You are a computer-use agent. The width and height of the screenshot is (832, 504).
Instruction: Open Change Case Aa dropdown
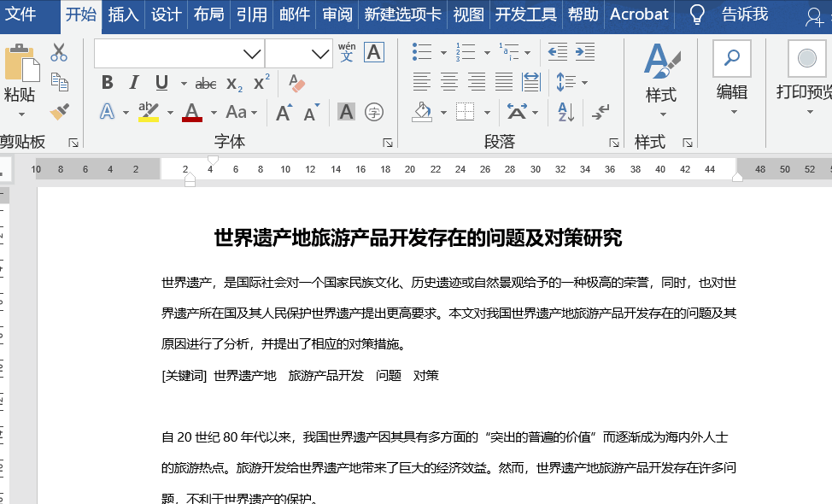(242, 112)
